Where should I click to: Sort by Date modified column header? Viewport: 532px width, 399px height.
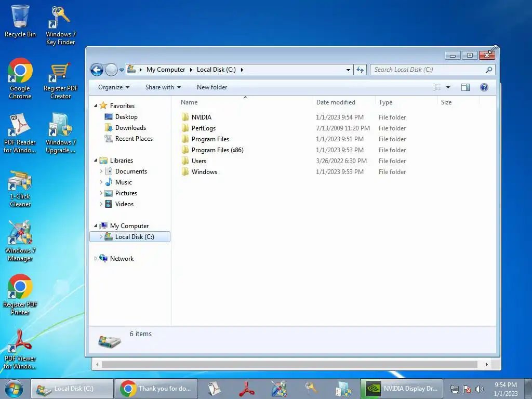(x=336, y=102)
